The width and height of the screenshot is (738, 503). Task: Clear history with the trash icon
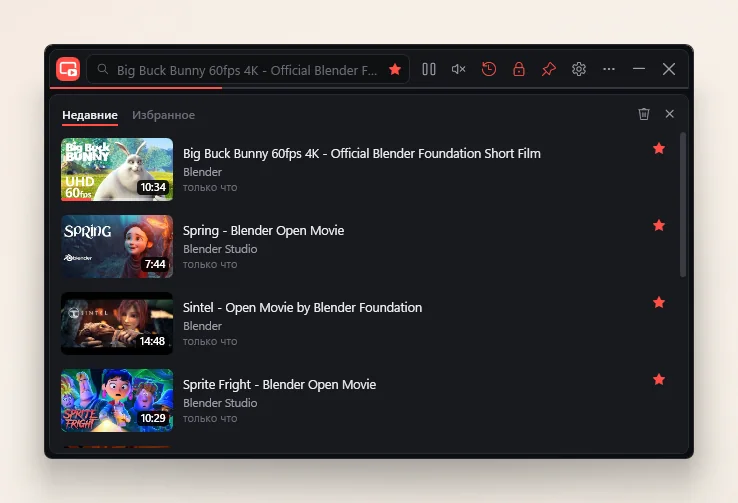(x=643, y=114)
